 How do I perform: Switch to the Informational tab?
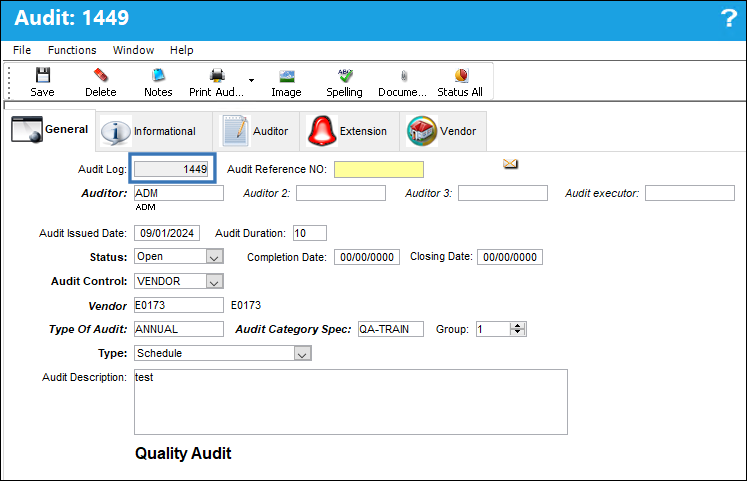pos(154,131)
